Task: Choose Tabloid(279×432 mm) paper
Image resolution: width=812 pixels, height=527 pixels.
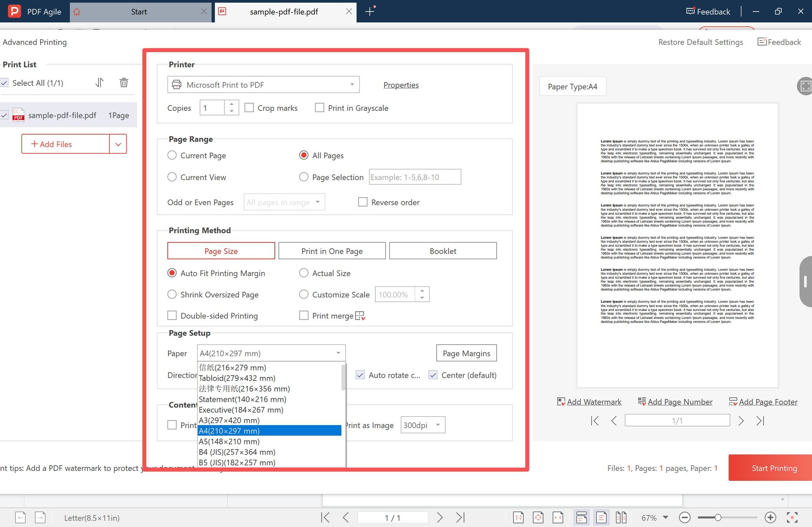Action: [x=269, y=378]
